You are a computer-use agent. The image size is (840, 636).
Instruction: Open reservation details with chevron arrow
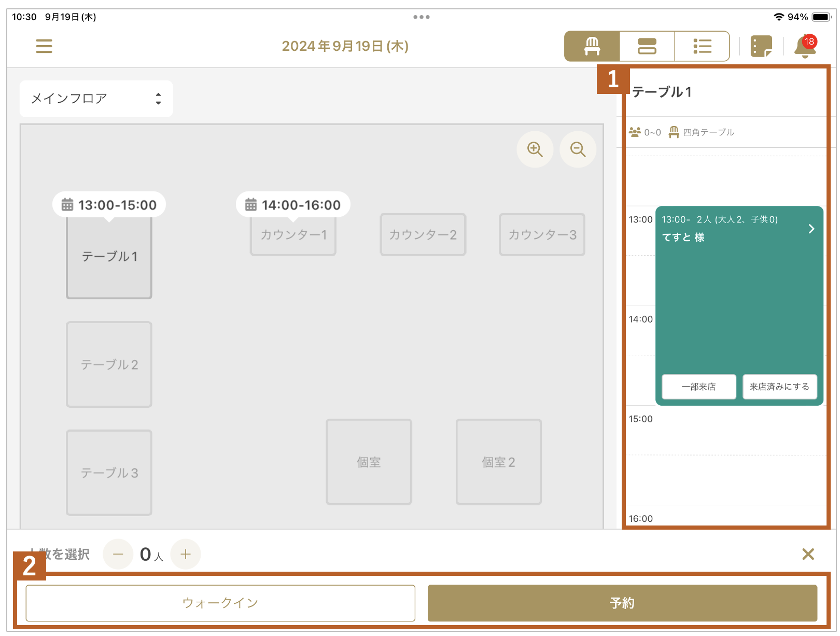811,229
